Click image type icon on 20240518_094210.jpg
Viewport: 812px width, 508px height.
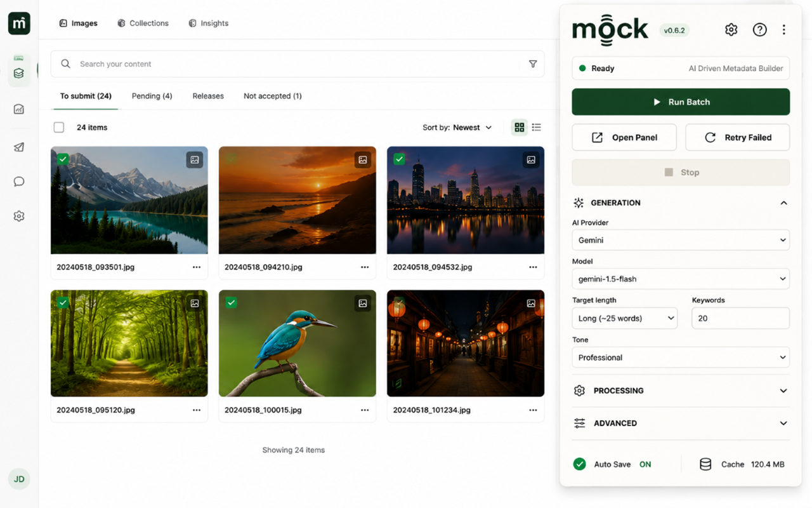(x=363, y=160)
